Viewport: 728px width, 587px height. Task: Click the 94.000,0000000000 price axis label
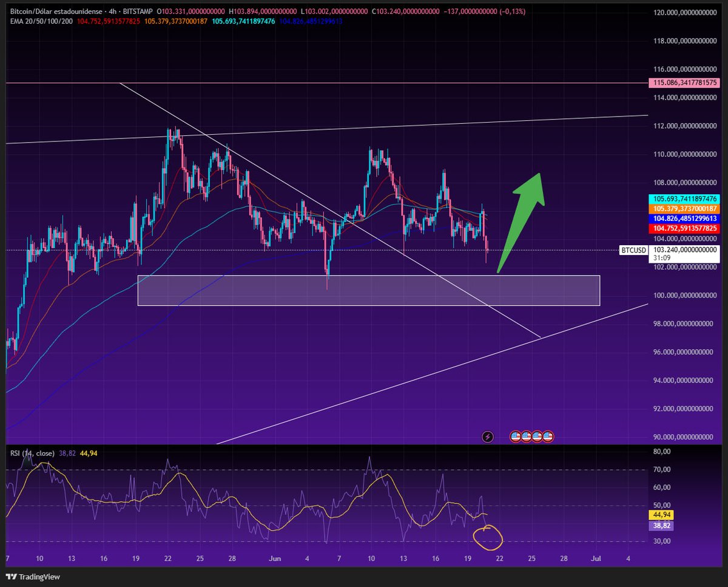click(x=684, y=381)
